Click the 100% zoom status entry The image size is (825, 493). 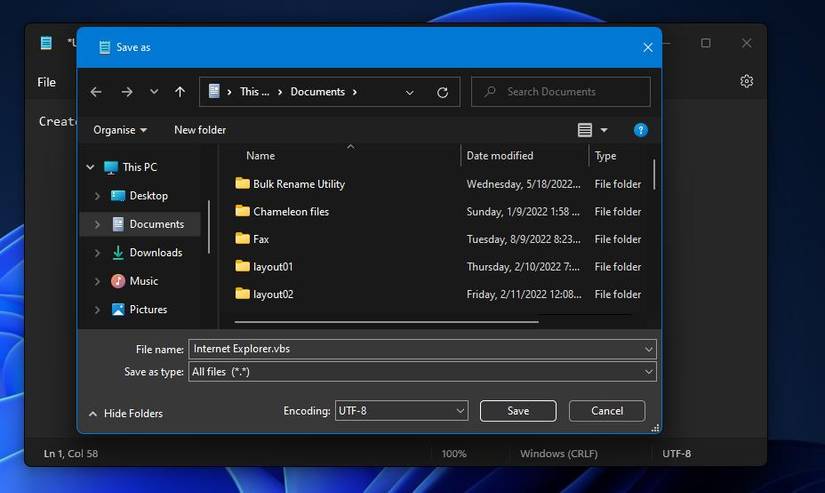click(x=454, y=454)
